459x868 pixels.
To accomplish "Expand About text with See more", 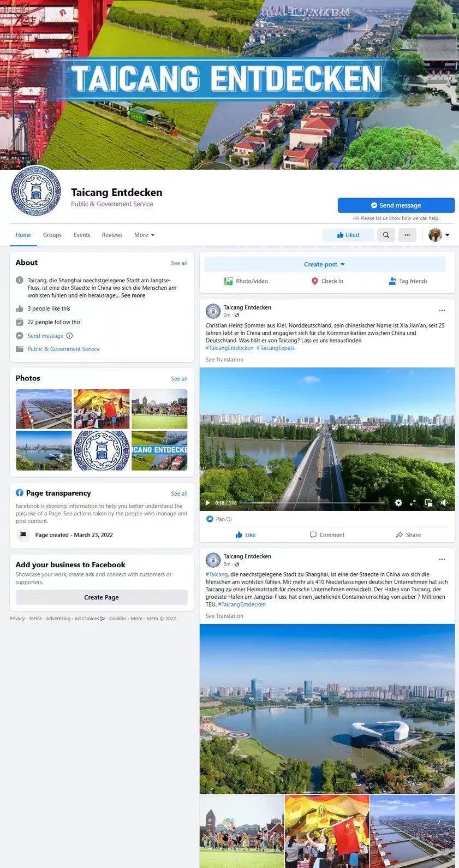I will (133, 295).
